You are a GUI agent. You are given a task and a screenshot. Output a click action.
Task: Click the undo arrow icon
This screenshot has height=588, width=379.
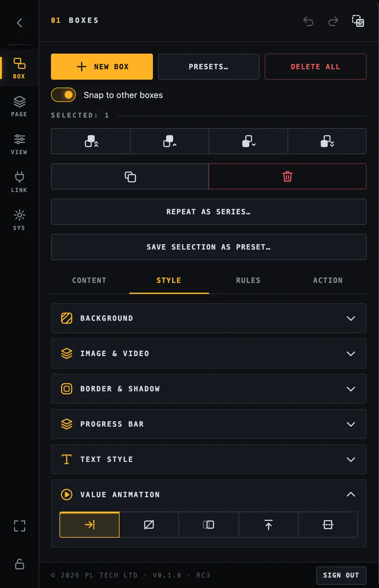point(308,21)
